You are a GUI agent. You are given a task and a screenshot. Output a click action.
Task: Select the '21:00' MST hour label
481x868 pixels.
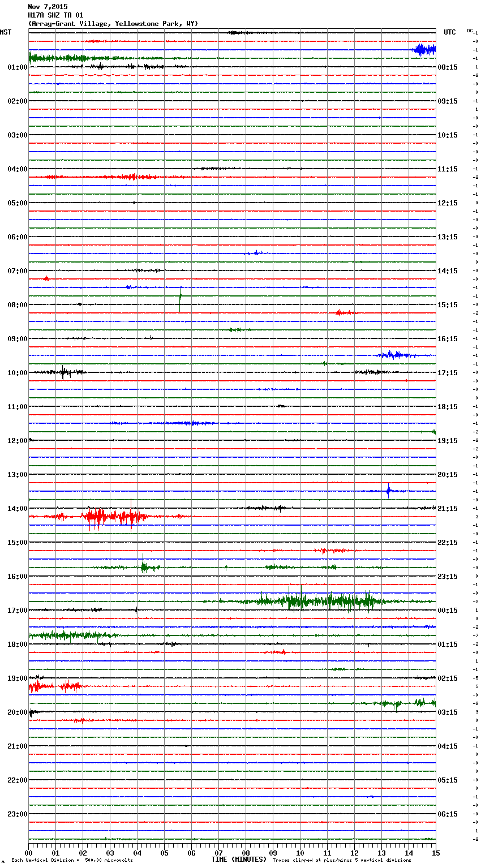[18, 746]
